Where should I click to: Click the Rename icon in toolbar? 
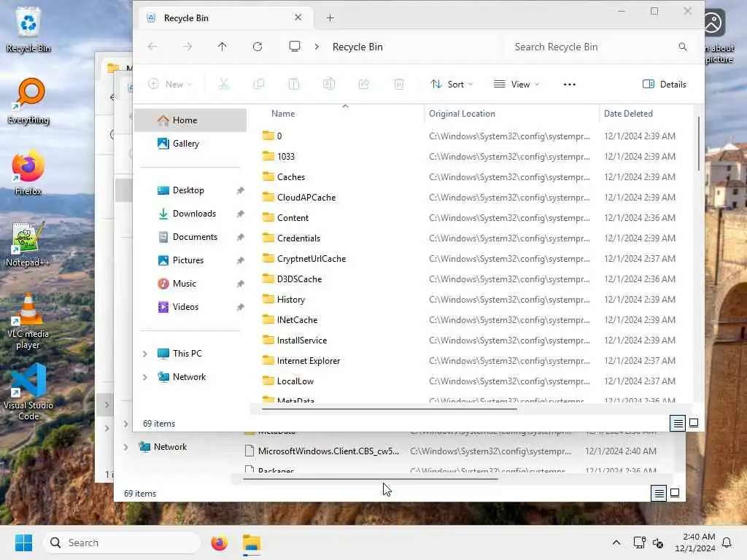(x=329, y=85)
